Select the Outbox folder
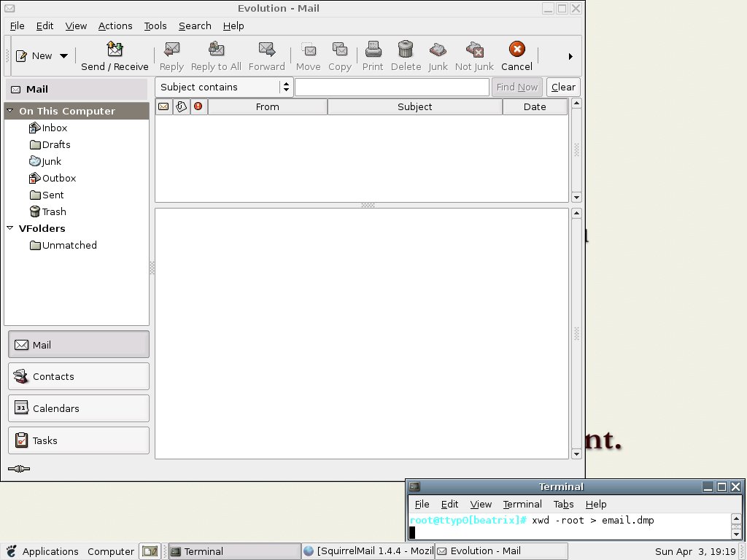This screenshot has width=747, height=560. pos(53,178)
